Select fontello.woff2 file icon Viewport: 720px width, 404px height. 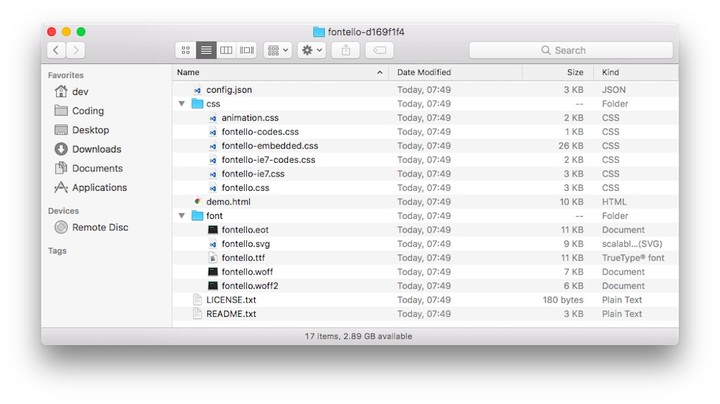tap(213, 286)
